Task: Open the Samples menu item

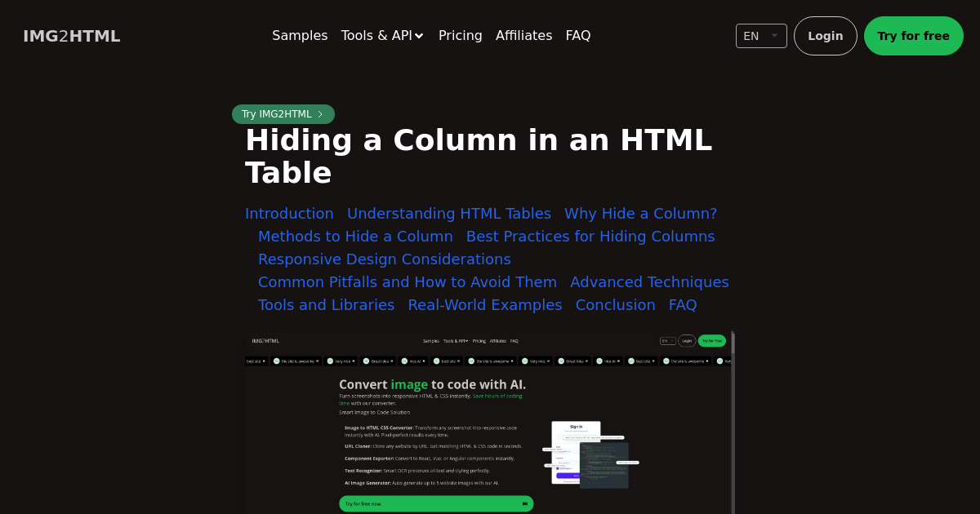Action: (x=300, y=36)
